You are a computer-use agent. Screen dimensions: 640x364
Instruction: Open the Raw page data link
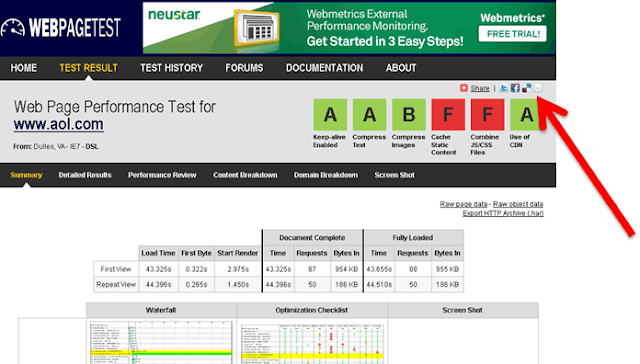(x=463, y=204)
